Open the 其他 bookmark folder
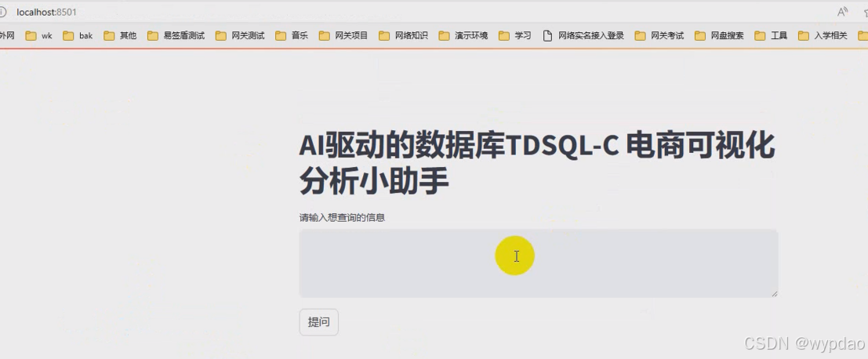868x359 pixels. point(120,36)
